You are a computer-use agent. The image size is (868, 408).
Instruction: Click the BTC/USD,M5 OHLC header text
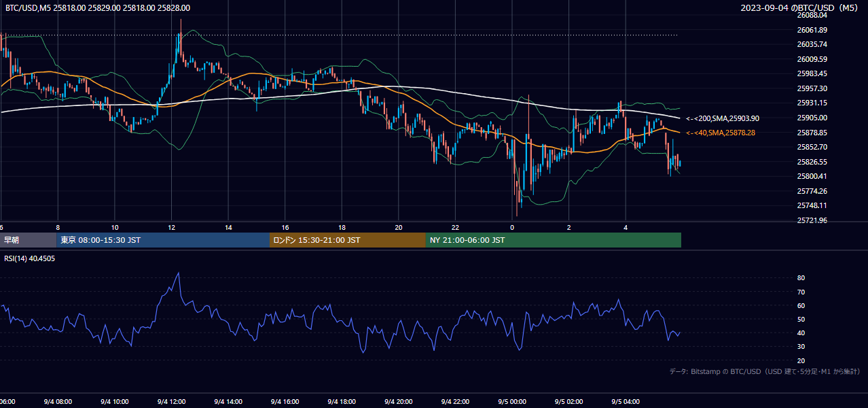pyautogui.click(x=98, y=8)
